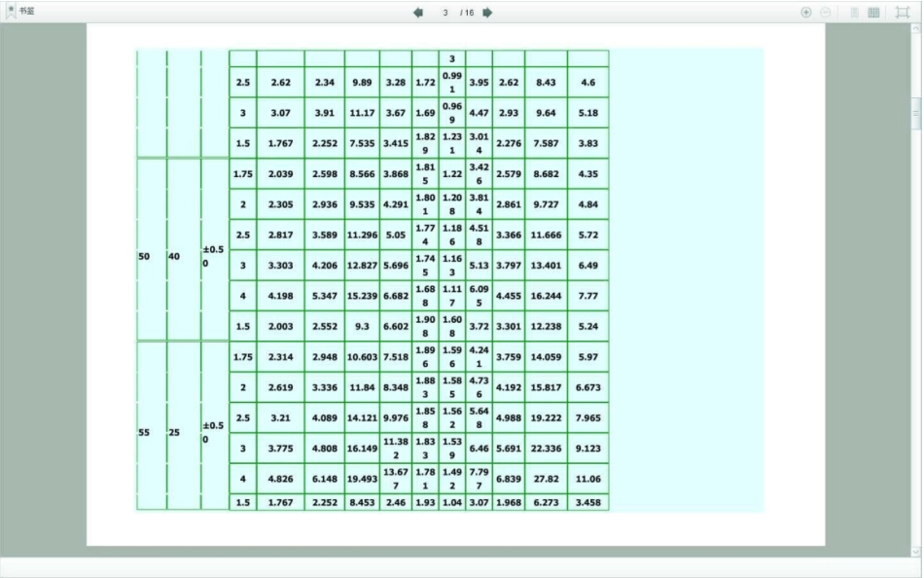
Task: Select table cell 11.666
Action: 546,235
